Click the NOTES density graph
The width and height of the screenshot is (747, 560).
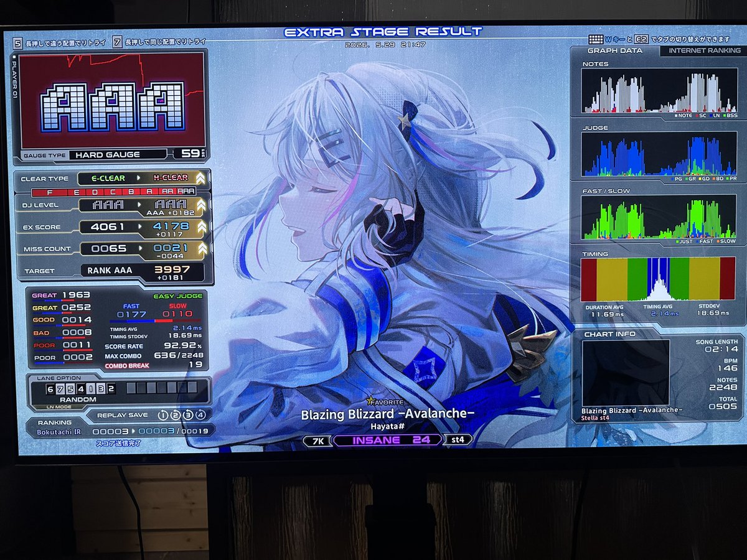(659, 91)
